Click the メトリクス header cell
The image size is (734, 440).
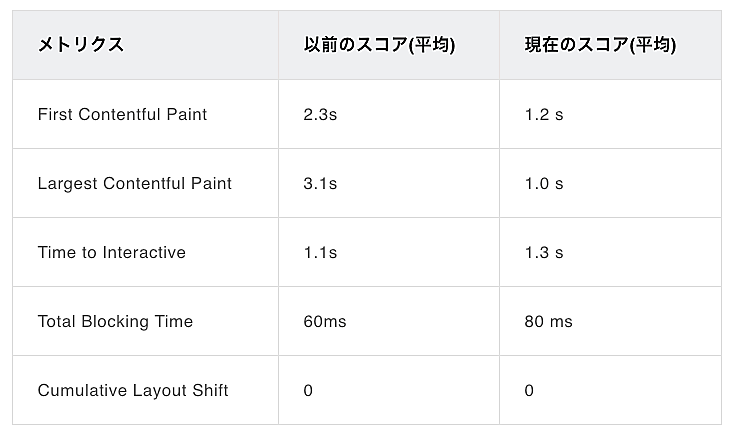coord(81,45)
